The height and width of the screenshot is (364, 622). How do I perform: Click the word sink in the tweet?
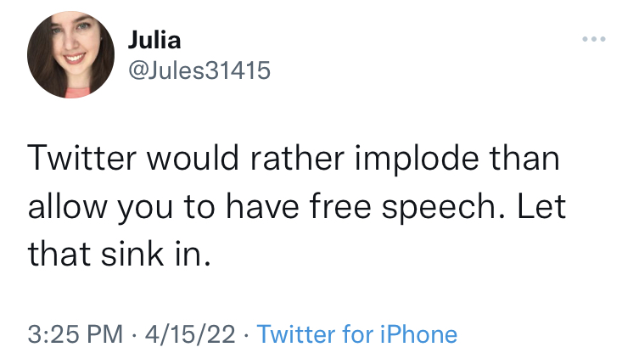pyautogui.click(x=132, y=255)
